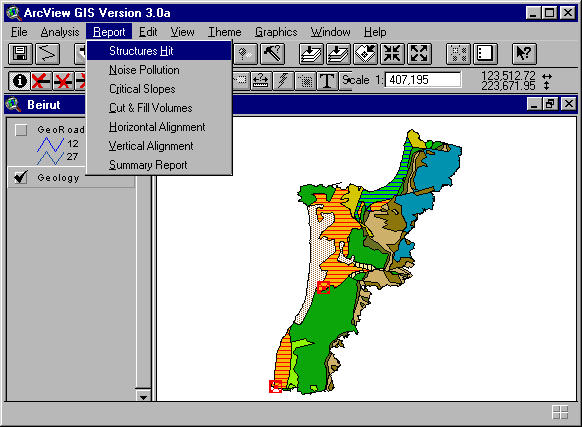Click the red square marker at map bottom
The image size is (582, 427).
275,386
